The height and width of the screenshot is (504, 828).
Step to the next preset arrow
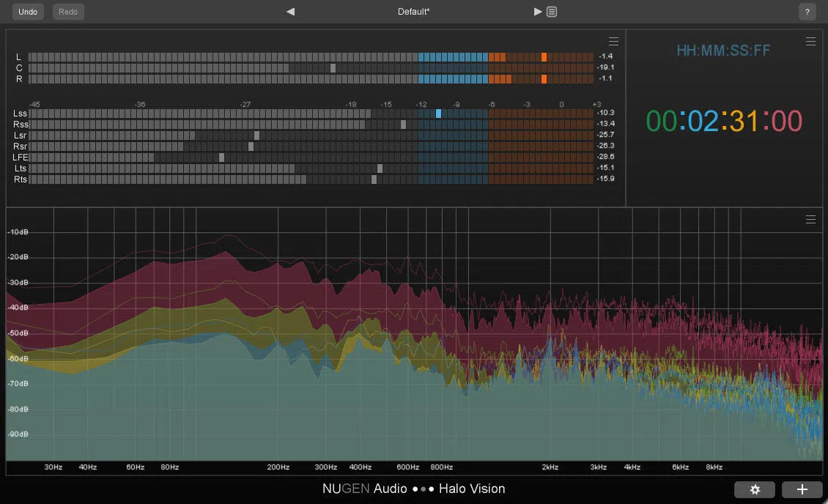tap(538, 11)
